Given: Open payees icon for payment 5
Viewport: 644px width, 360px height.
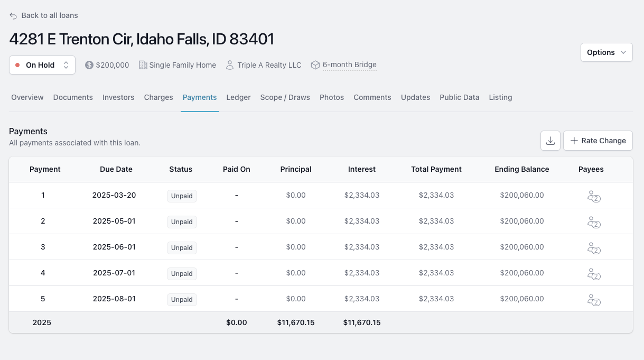Looking at the screenshot, I should pos(594,300).
